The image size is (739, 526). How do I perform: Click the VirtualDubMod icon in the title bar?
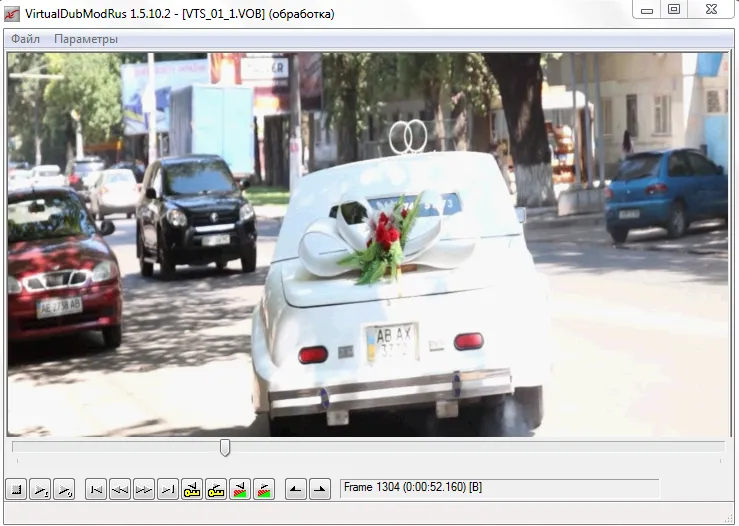pos(12,14)
